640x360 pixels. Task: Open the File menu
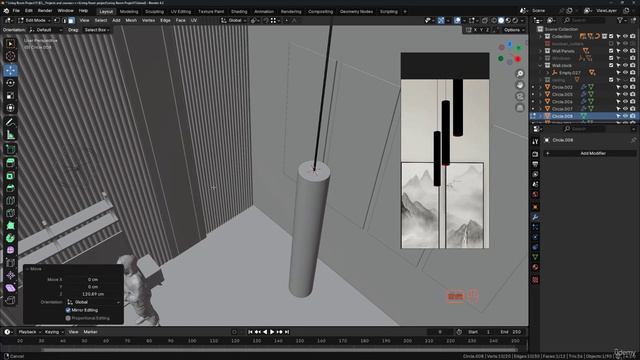(16, 11)
